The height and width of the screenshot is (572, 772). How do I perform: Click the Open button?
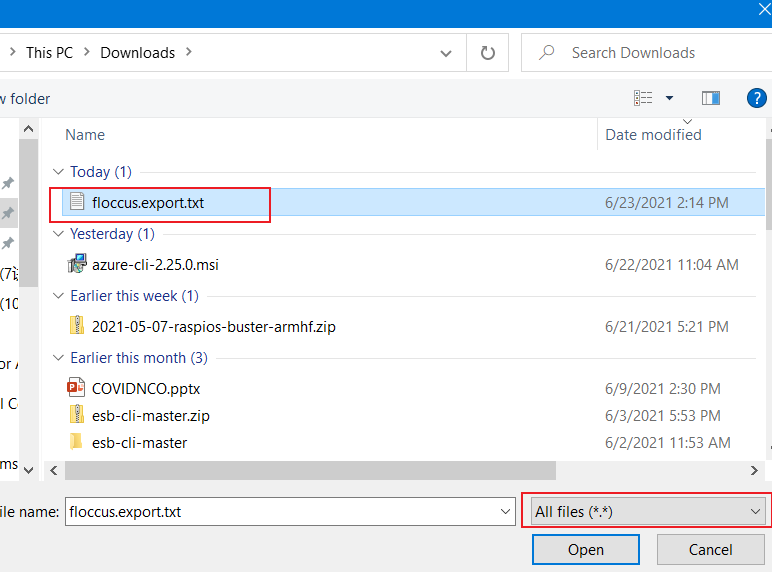pyautogui.click(x=585, y=549)
